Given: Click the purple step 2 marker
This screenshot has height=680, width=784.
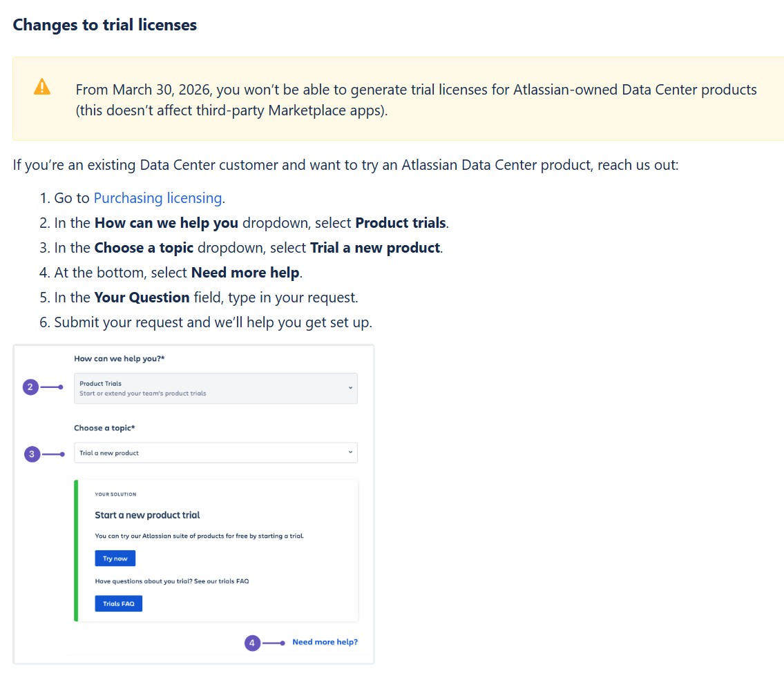Looking at the screenshot, I should (x=30, y=387).
